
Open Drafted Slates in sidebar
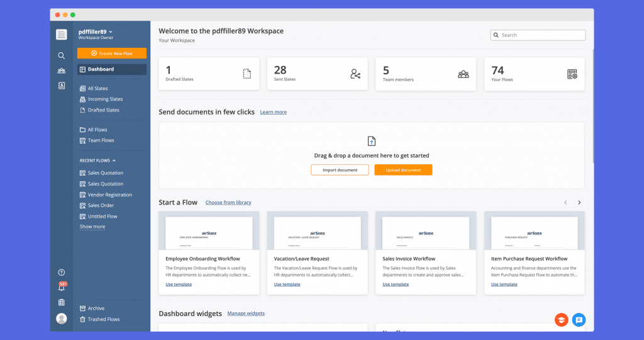click(99, 110)
